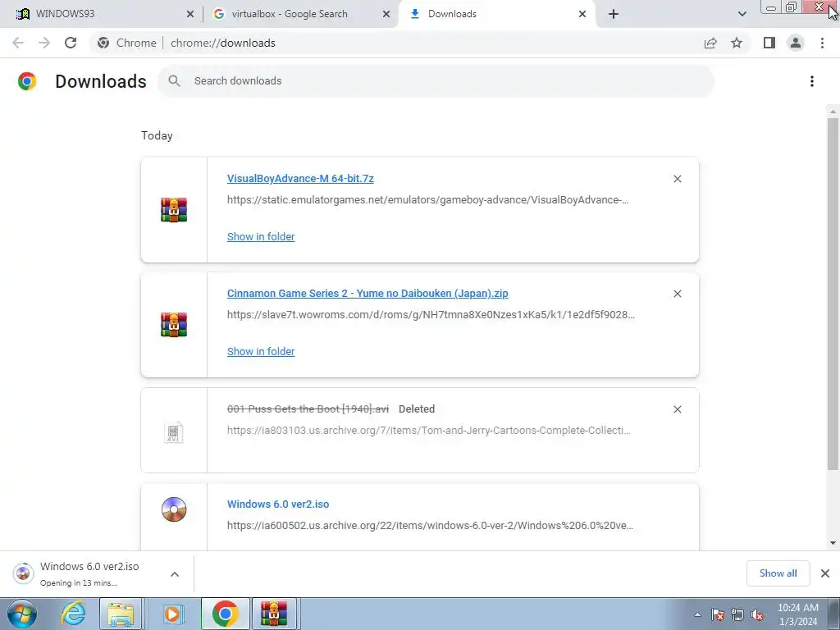Click VisualBoyAdvance source URL text

pos(427,200)
